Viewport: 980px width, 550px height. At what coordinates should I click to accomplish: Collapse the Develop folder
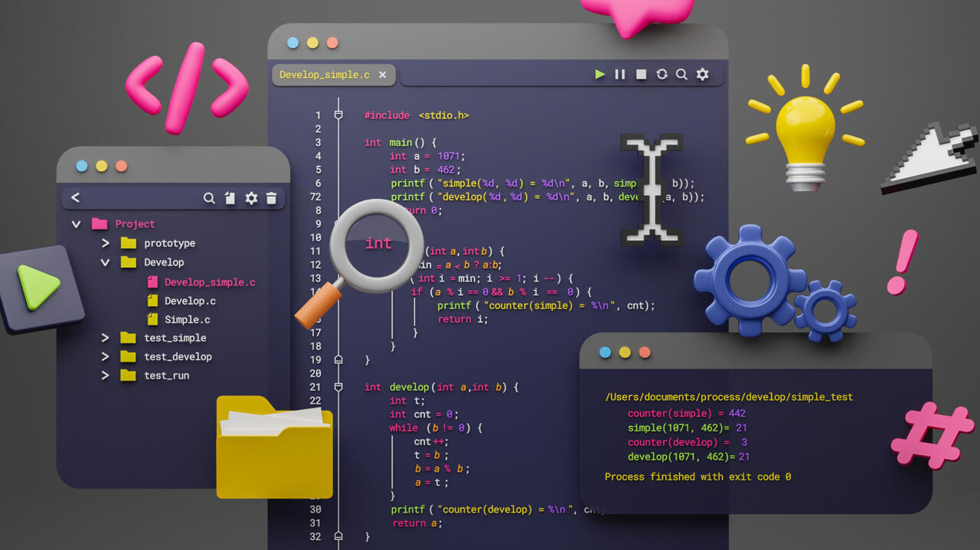[x=106, y=262]
